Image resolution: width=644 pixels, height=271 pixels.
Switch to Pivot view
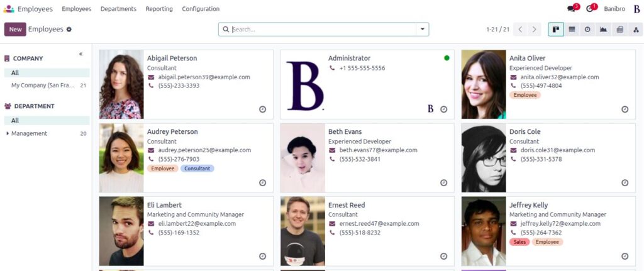pyautogui.click(x=619, y=30)
